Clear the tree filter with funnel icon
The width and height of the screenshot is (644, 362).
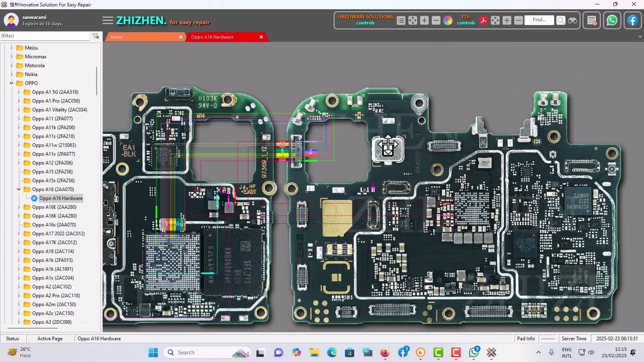tap(96, 36)
